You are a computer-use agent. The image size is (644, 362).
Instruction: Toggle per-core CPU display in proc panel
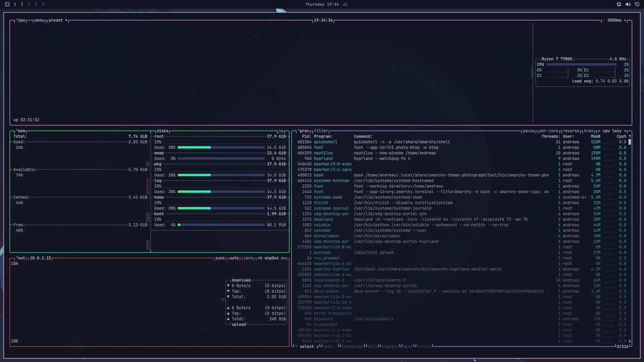click(549, 131)
